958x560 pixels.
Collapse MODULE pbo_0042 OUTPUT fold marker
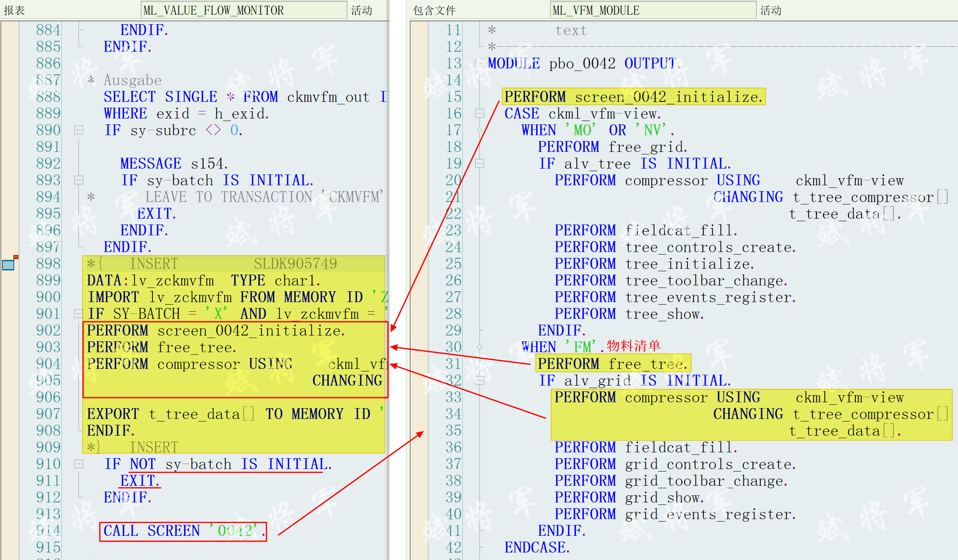(480, 63)
